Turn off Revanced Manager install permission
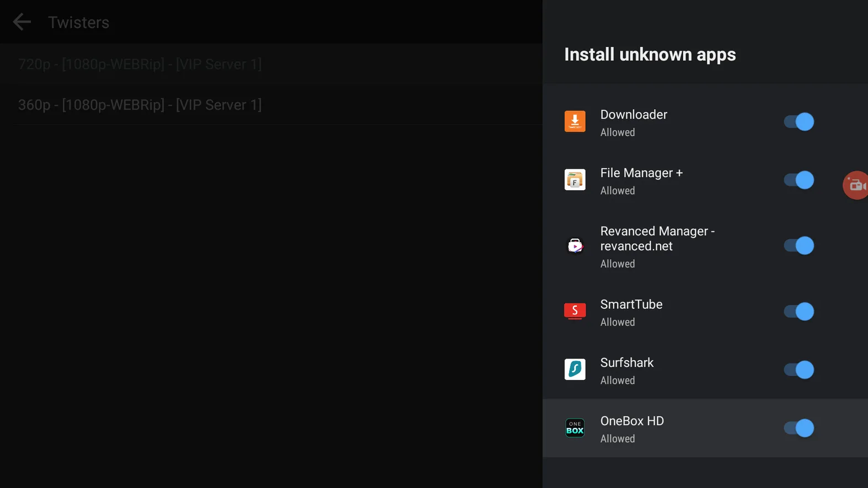Viewport: 868px width, 488px height. coord(799,245)
